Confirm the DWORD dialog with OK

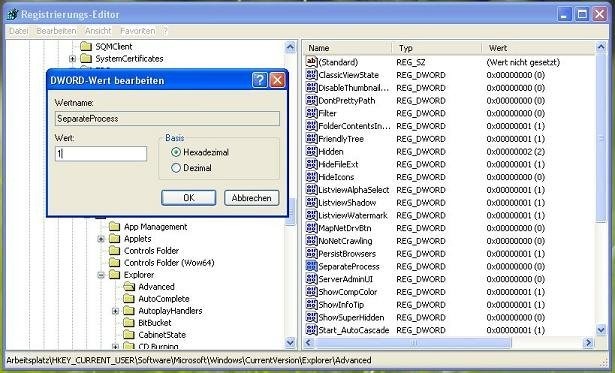pyautogui.click(x=189, y=198)
